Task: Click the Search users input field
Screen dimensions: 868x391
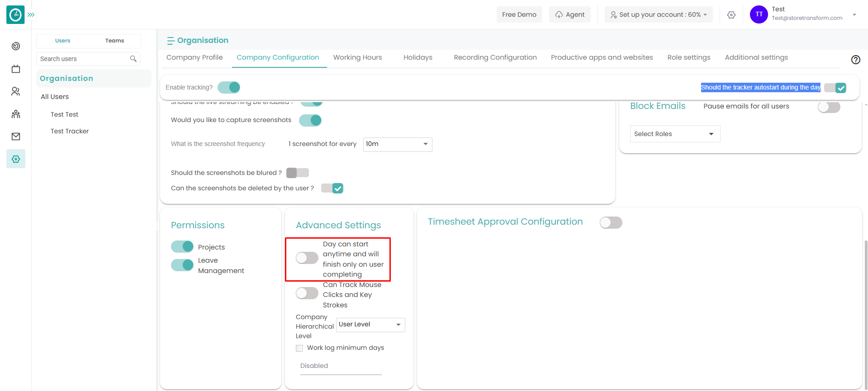Action: [x=88, y=59]
